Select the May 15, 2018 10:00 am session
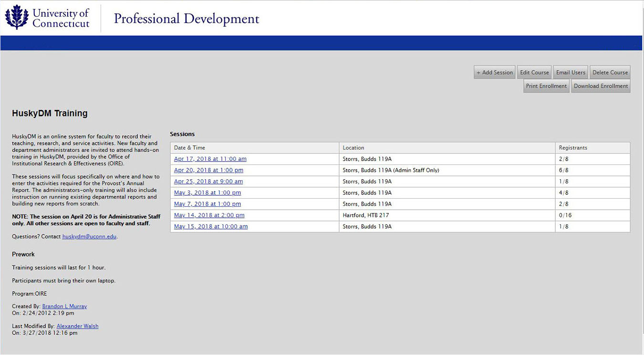 coord(210,227)
